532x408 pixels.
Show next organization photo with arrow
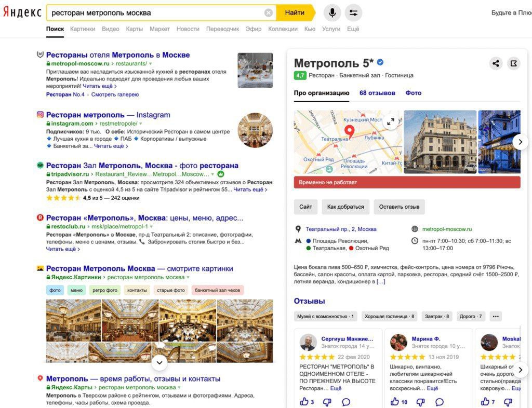point(520,142)
